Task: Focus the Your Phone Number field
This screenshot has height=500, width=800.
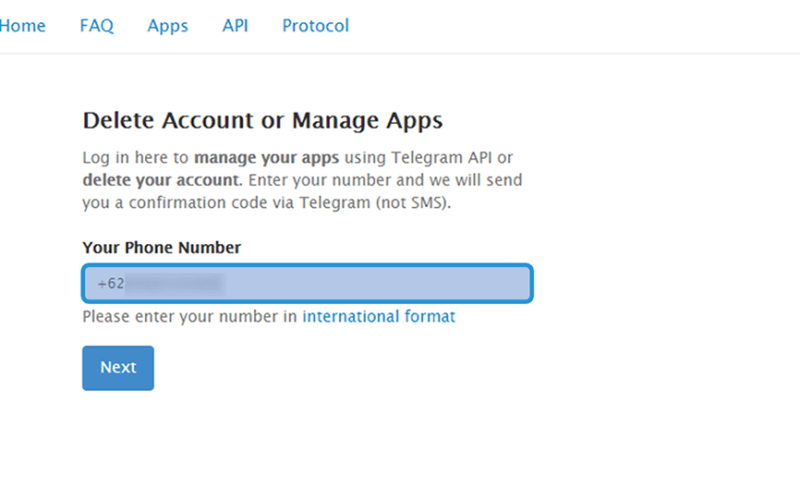Action: (x=308, y=283)
